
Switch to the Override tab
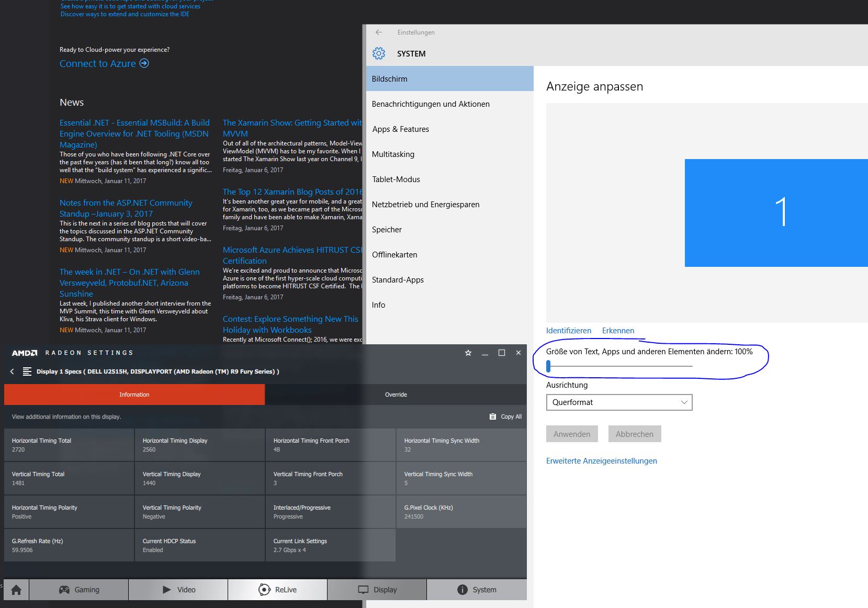pos(396,395)
